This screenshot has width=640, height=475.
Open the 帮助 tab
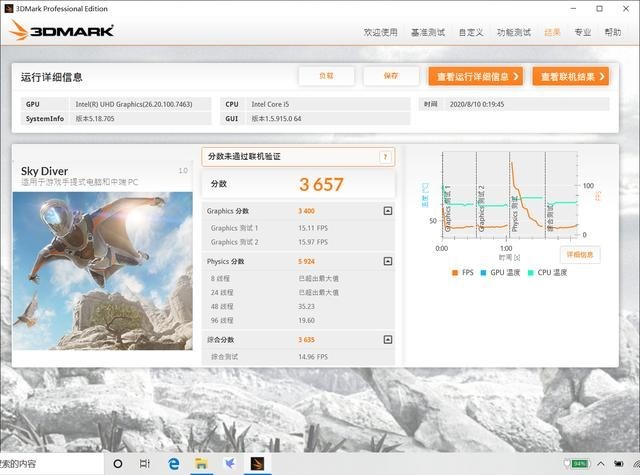pyautogui.click(x=613, y=32)
